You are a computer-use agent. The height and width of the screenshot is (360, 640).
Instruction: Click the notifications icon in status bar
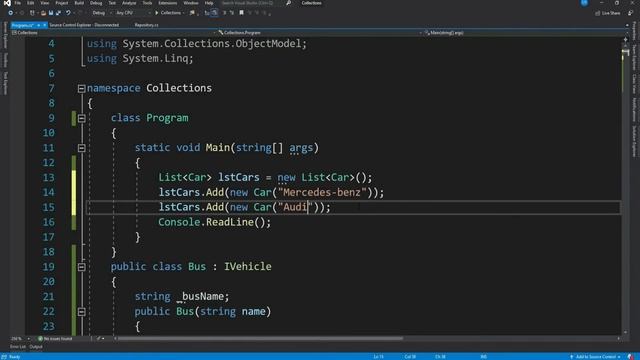point(631,357)
